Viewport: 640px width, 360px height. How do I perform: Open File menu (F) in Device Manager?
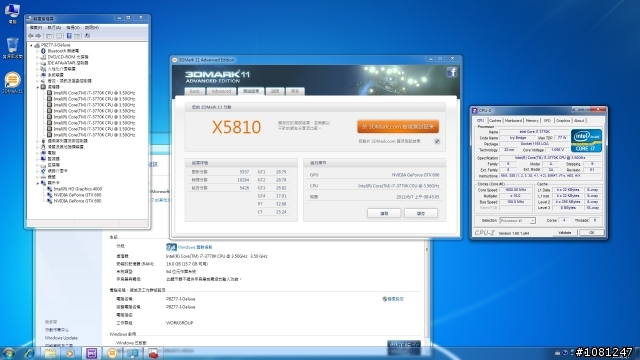[36, 27]
